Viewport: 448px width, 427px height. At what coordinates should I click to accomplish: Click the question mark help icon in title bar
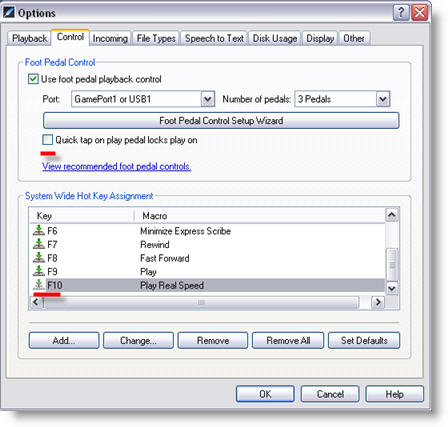pyautogui.click(x=401, y=13)
